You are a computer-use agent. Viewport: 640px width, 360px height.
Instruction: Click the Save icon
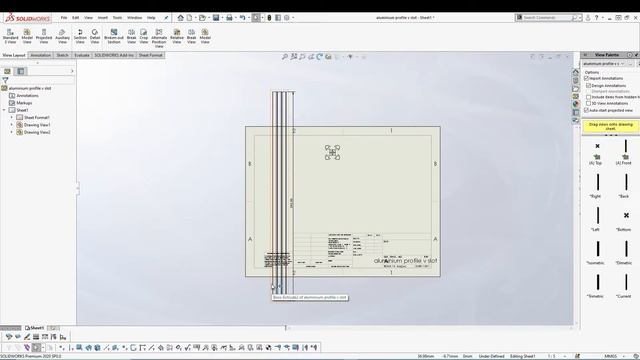[216, 18]
